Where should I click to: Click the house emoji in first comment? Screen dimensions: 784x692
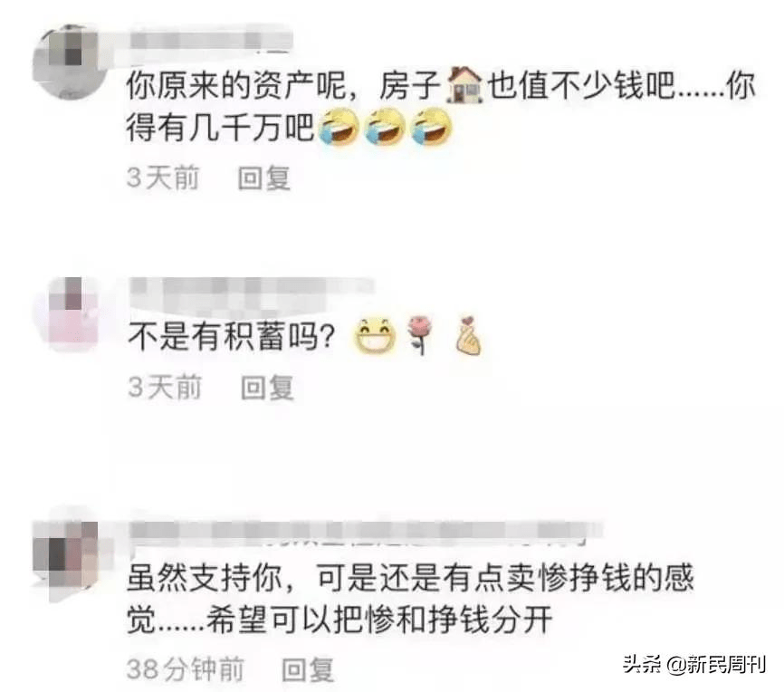[x=464, y=85]
